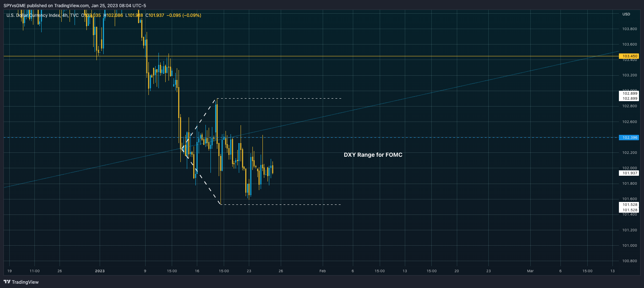Image resolution: width=644 pixels, height=288 pixels.
Task: Click the '9' date label on time axis
Action: [145, 271]
